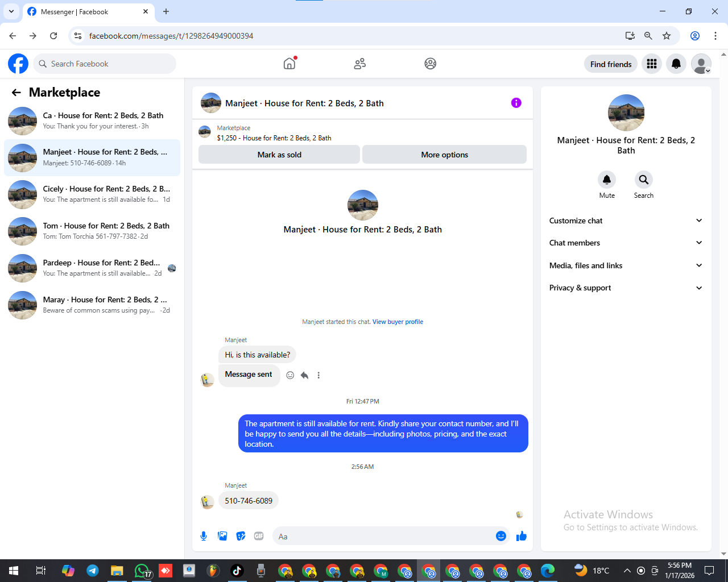Open File Explorer from the taskbar
The height and width of the screenshot is (582, 728).
tap(117, 571)
